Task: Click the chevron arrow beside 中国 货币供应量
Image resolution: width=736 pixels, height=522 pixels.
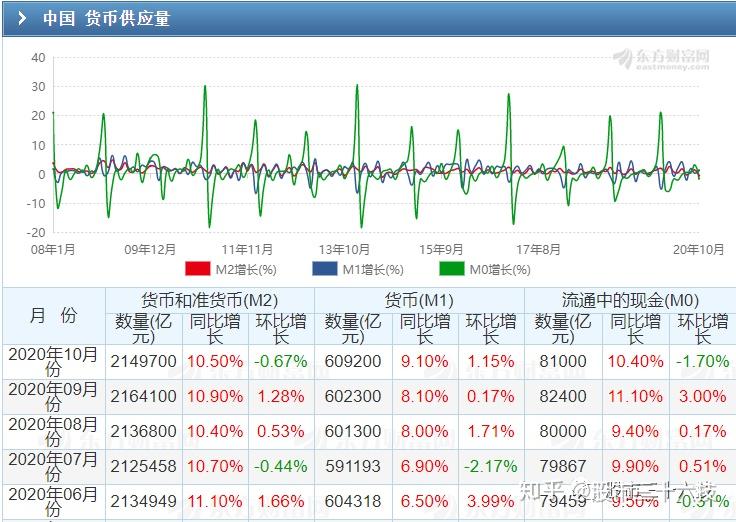Action: [x=22, y=18]
